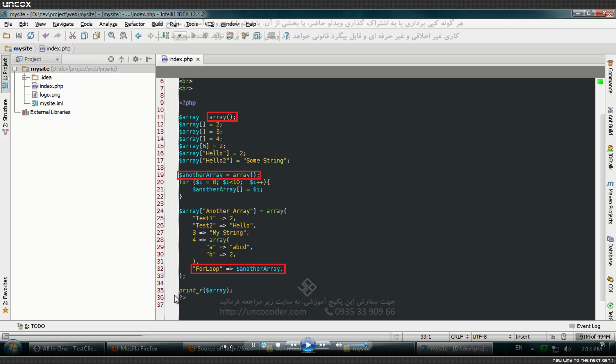Open the File menu
The width and height of the screenshot is (616, 364).
click(8, 24)
